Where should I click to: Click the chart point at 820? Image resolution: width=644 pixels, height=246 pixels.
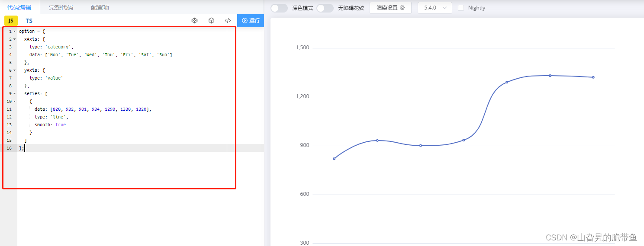pos(334,159)
